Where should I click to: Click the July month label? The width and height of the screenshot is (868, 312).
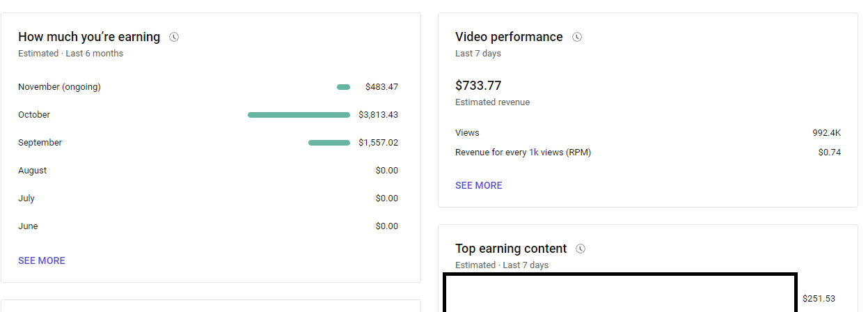(x=26, y=198)
